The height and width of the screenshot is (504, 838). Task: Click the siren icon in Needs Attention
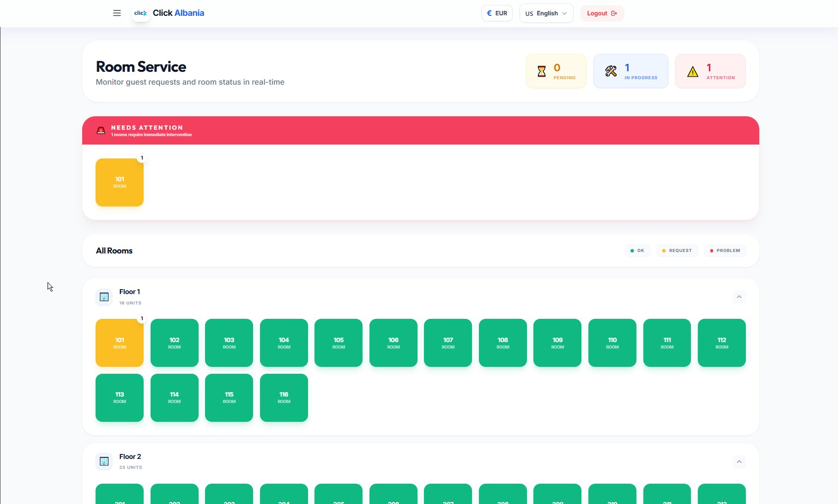(101, 131)
